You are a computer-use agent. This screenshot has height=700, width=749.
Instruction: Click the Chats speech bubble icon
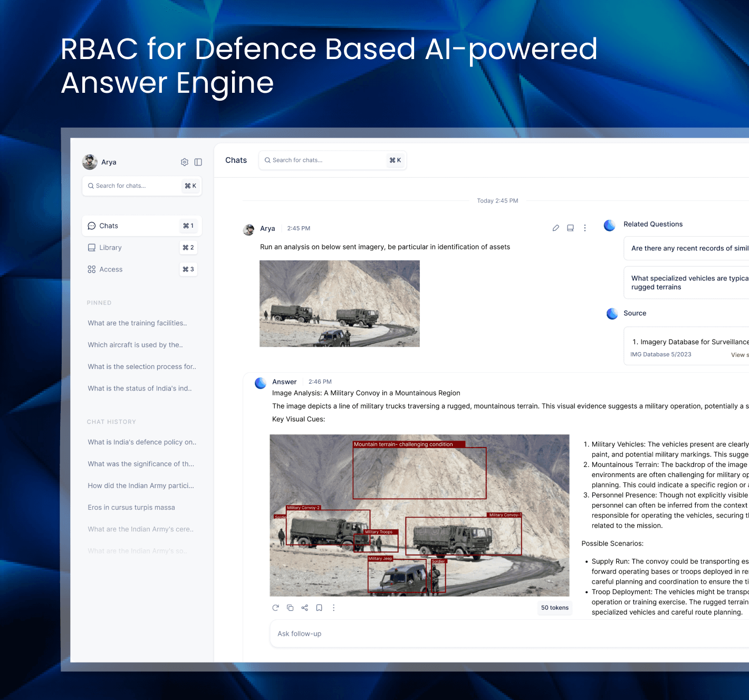tap(92, 226)
